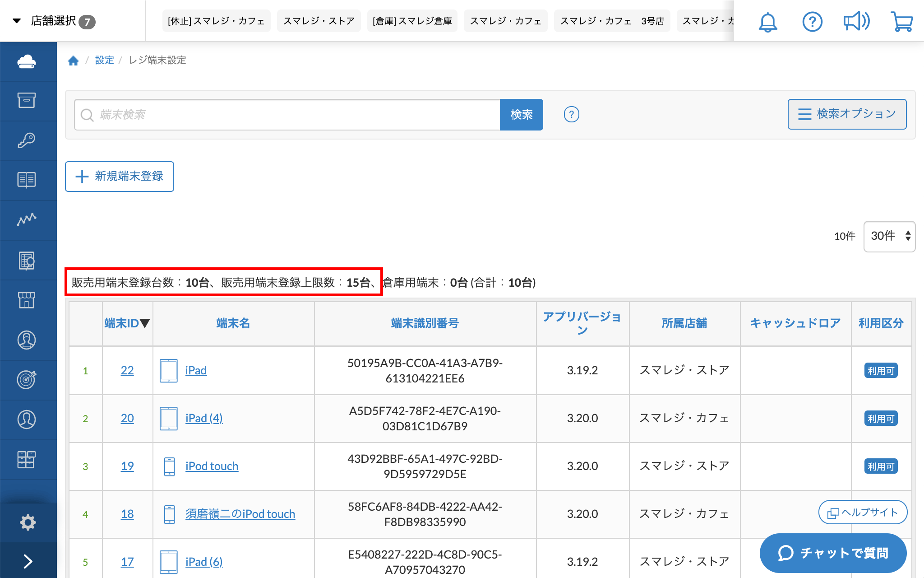Expand the sidebar with the chevron arrow

coord(28,561)
